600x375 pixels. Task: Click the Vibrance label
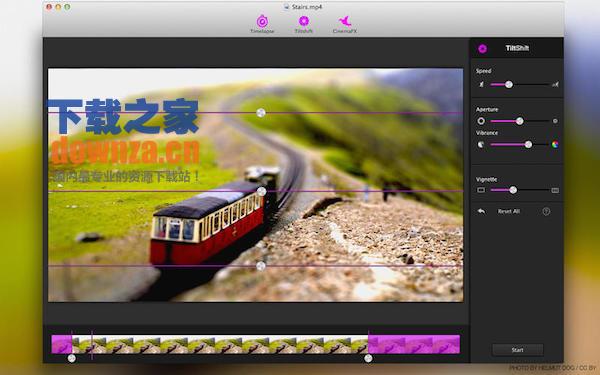[x=487, y=133]
